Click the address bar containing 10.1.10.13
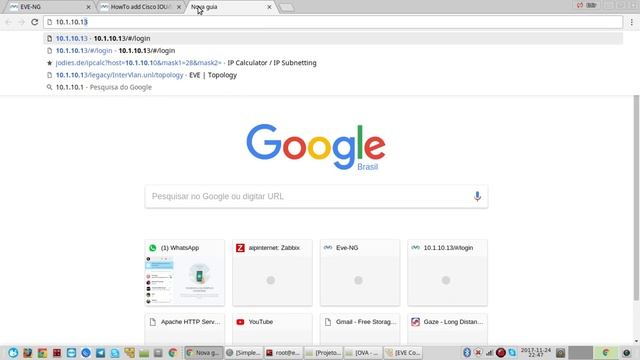Image resolution: width=640 pixels, height=360 pixels. [x=333, y=22]
